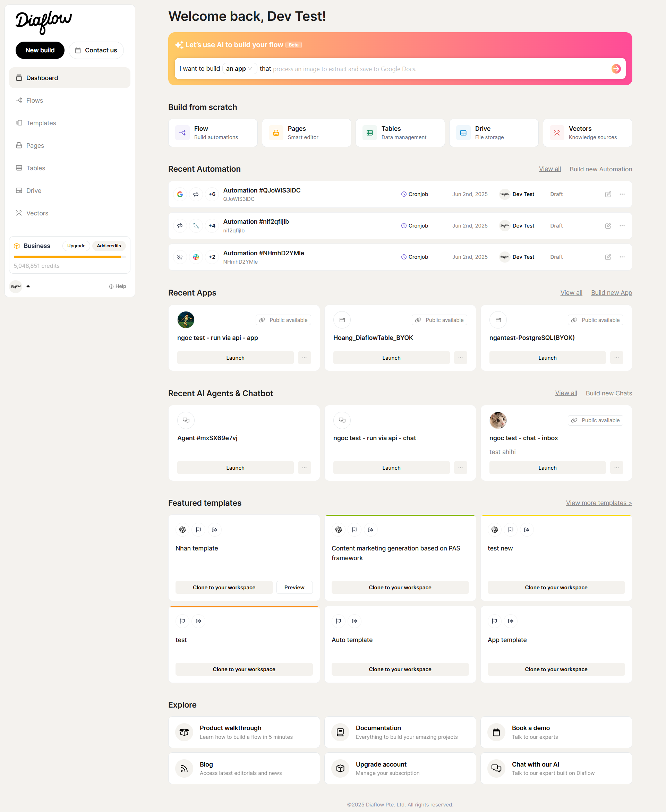Click the credits usage progress bar
This screenshot has height=812, width=666.
point(69,257)
